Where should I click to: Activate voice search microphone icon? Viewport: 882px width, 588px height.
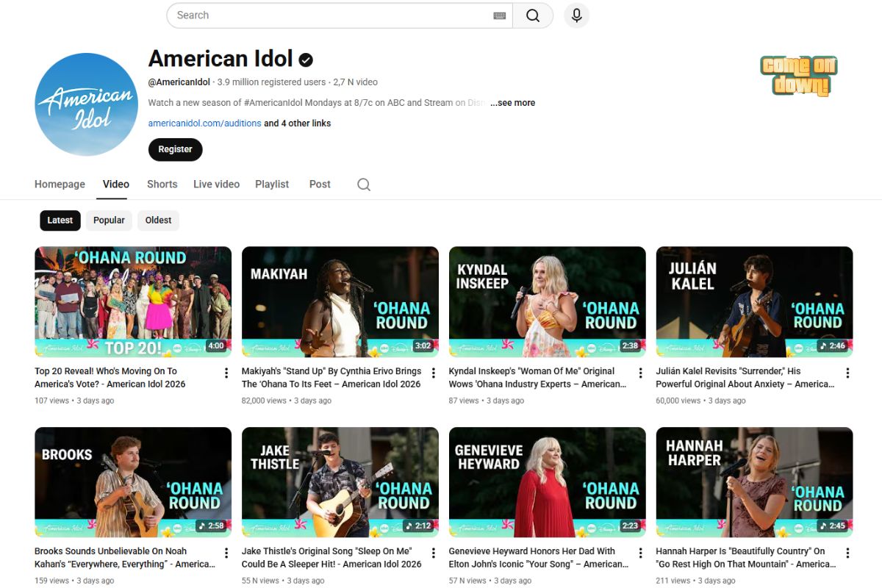pyautogui.click(x=576, y=15)
